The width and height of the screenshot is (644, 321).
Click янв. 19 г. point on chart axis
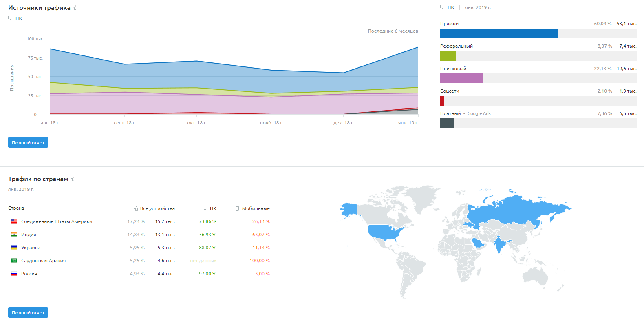click(408, 123)
